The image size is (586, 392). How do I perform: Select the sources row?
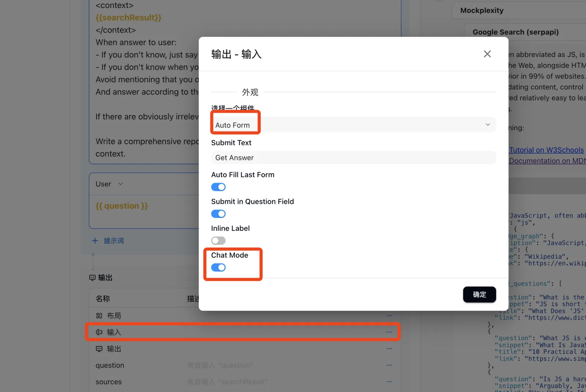245,382
